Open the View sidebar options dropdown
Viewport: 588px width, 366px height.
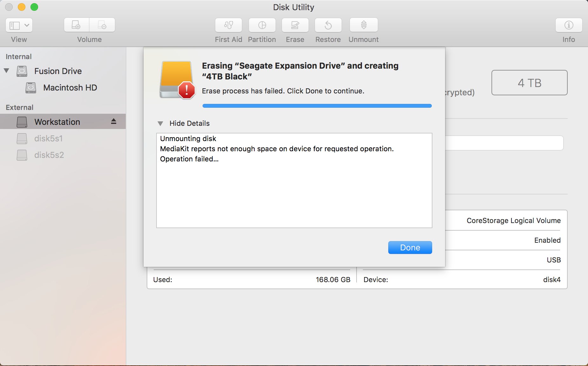(x=19, y=25)
